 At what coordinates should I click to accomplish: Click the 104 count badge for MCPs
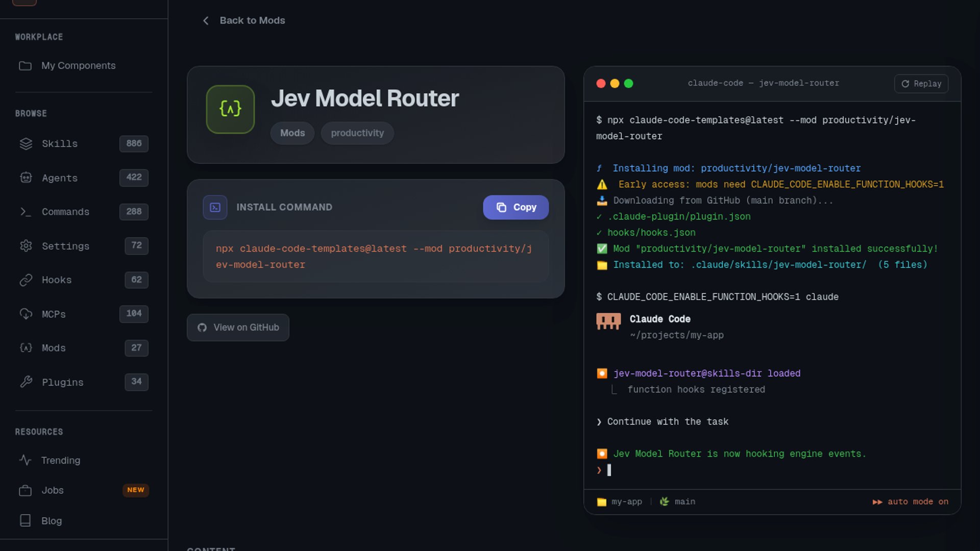[134, 313]
